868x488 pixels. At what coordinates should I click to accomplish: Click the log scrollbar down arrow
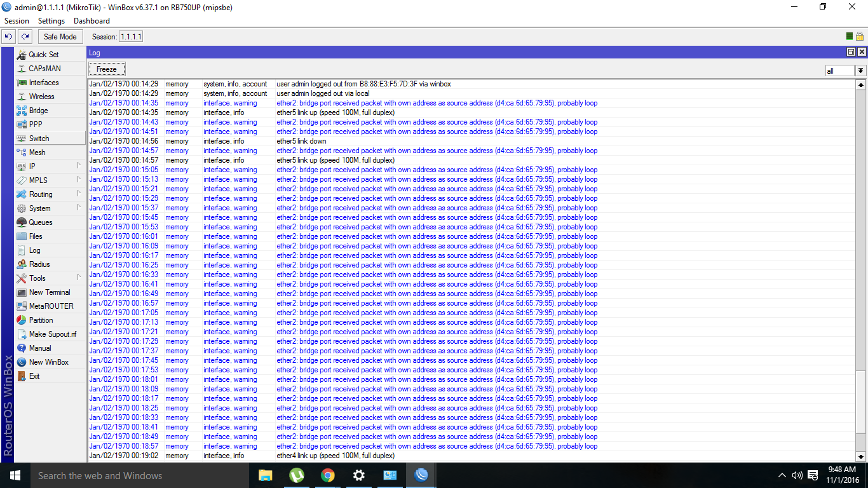tap(861, 456)
